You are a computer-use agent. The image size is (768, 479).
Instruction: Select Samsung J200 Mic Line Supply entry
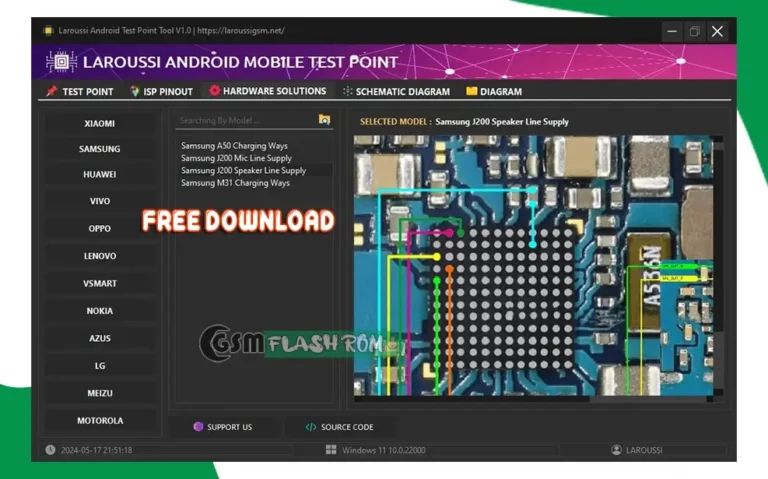coord(236,158)
